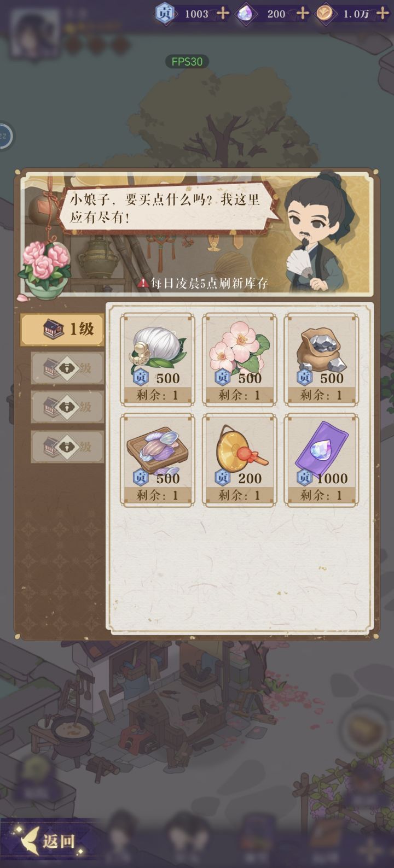Image resolution: width=394 pixels, height=868 pixels.
Task: Add more gold coins with plus
Action: pyautogui.click(x=383, y=14)
